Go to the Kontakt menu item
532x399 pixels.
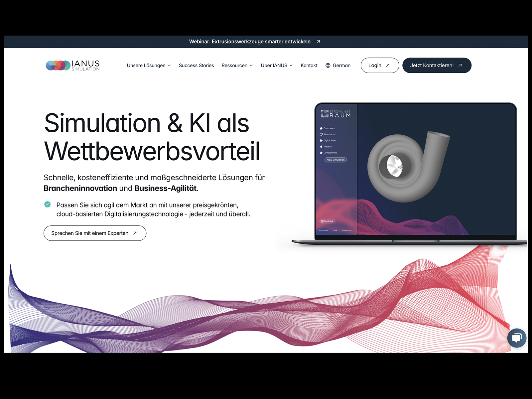309,66
